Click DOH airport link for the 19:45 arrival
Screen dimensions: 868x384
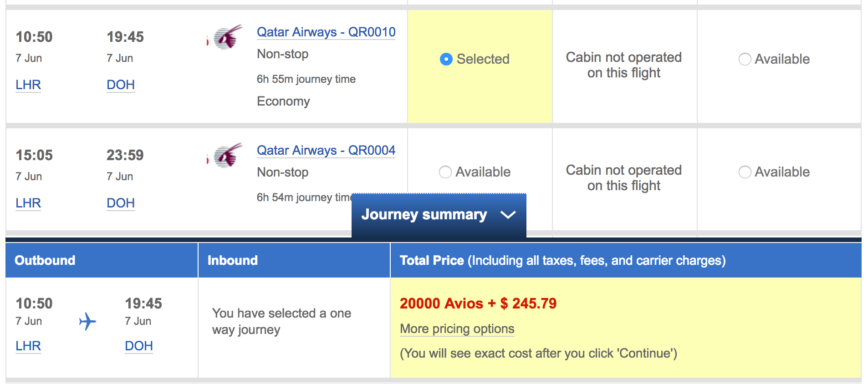click(x=121, y=85)
